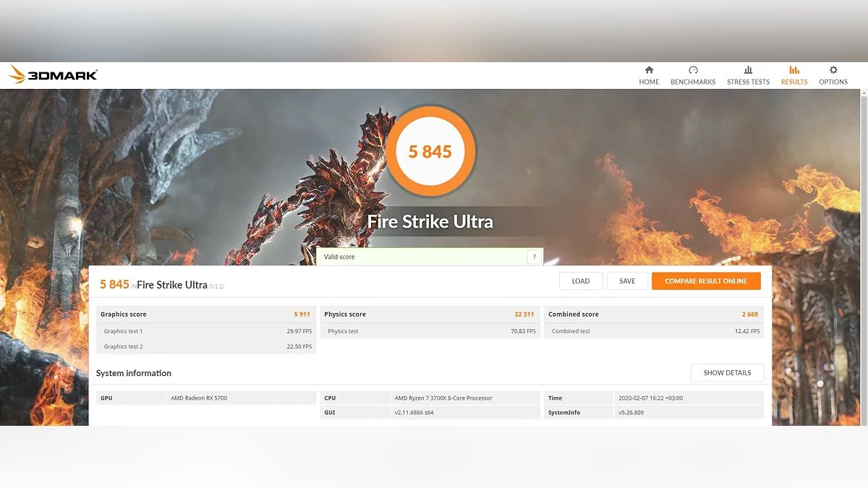868x488 pixels.
Task: Click the Physics score value 22 311
Action: 524,314
